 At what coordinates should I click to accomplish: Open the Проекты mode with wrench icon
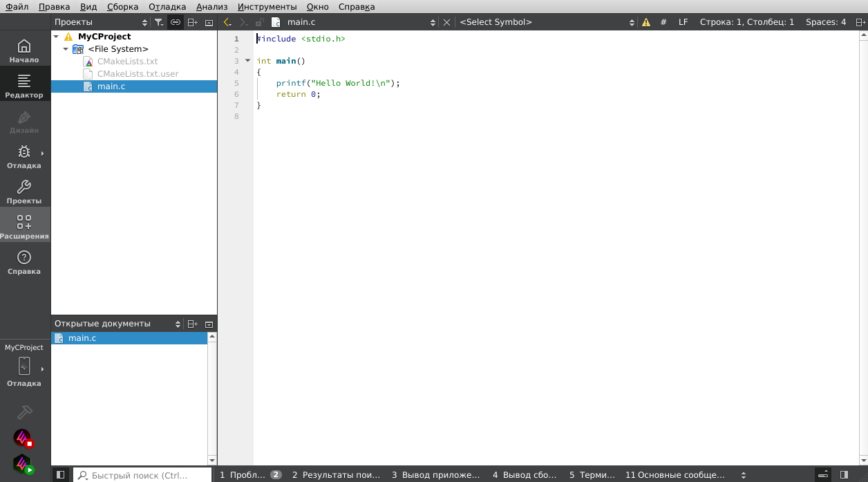pos(24,192)
